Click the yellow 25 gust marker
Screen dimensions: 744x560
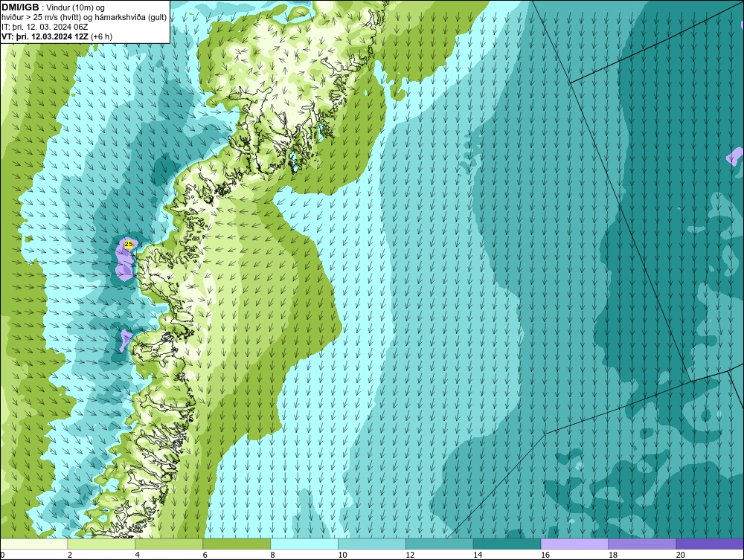pos(128,244)
